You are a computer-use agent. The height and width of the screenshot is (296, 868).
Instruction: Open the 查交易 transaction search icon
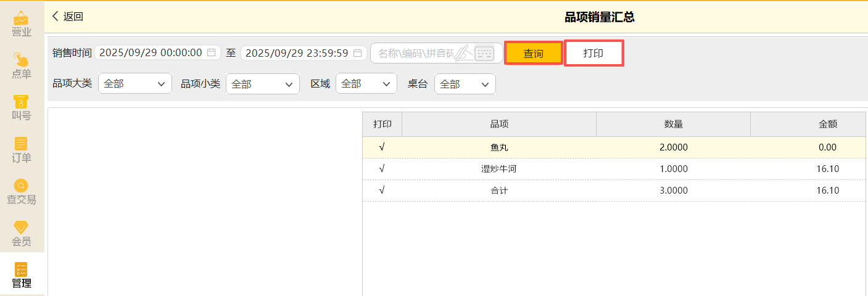coord(22,186)
